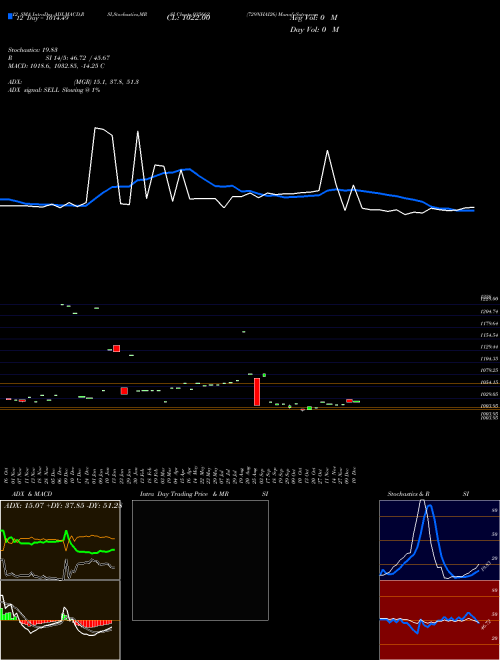Click the 'ADX signal: SELL Slowing @ 1%' text

click(54, 90)
